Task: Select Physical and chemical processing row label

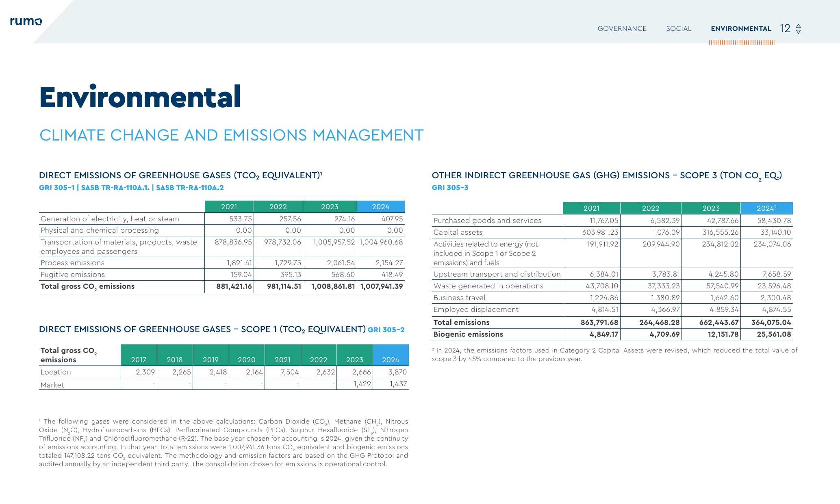Action: (100, 230)
